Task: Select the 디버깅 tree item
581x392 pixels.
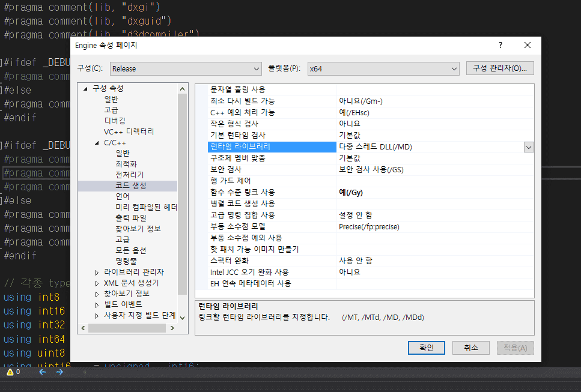Action: pyautogui.click(x=115, y=121)
